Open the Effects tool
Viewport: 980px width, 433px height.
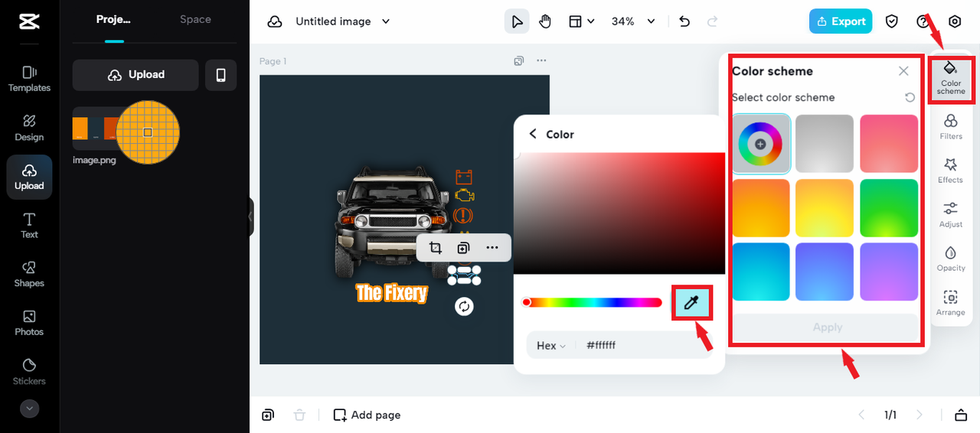tap(951, 171)
